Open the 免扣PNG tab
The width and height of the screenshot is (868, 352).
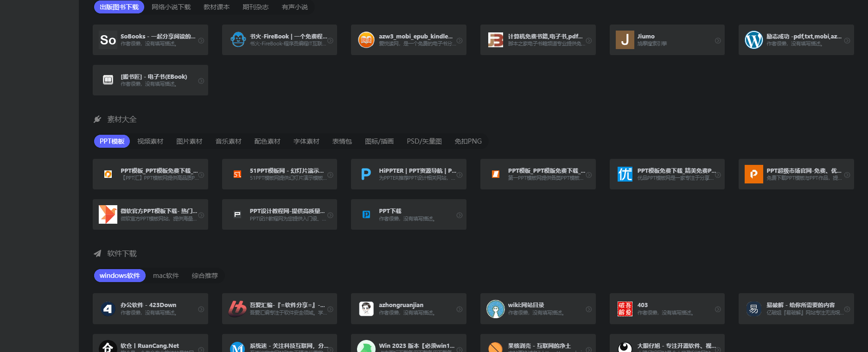468,141
